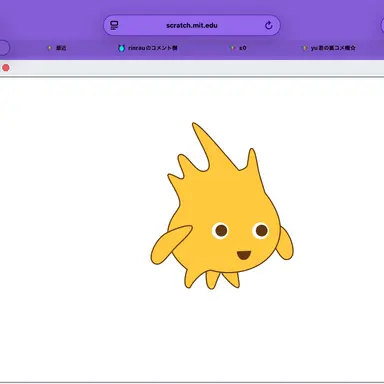Open the rinrau comment bookmark tab

148,48
